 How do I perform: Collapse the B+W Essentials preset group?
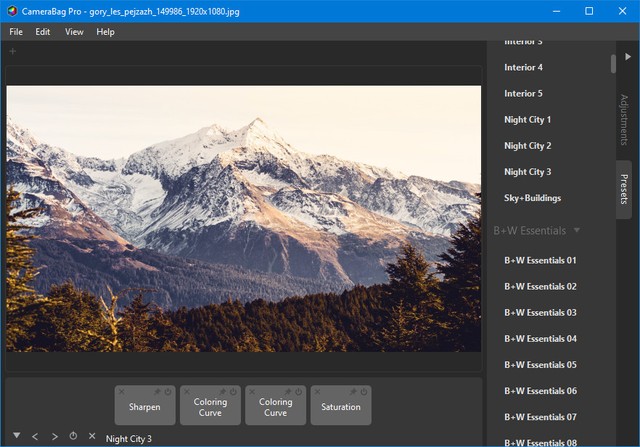tap(577, 230)
